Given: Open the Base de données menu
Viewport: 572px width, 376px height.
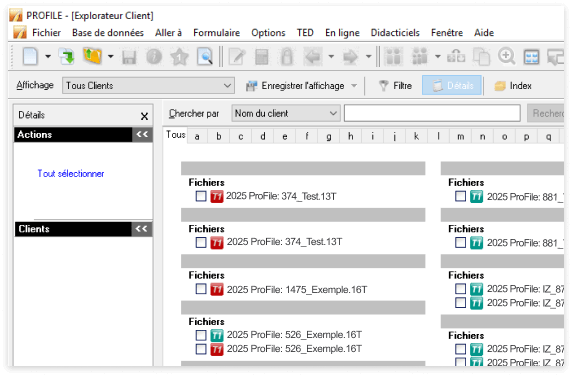Looking at the screenshot, I should tap(108, 33).
